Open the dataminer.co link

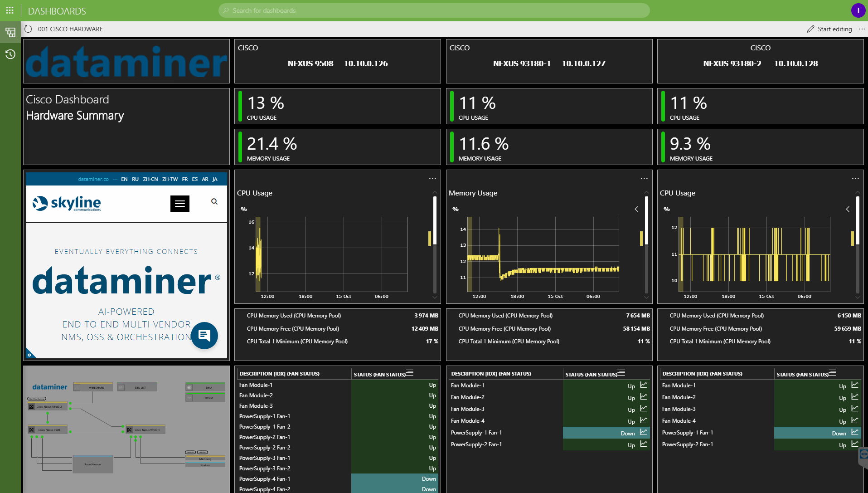coord(93,179)
